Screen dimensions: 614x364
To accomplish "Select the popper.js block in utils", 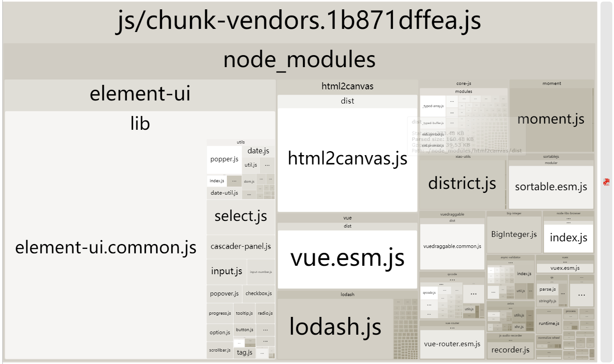I will pyautogui.click(x=224, y=160).
